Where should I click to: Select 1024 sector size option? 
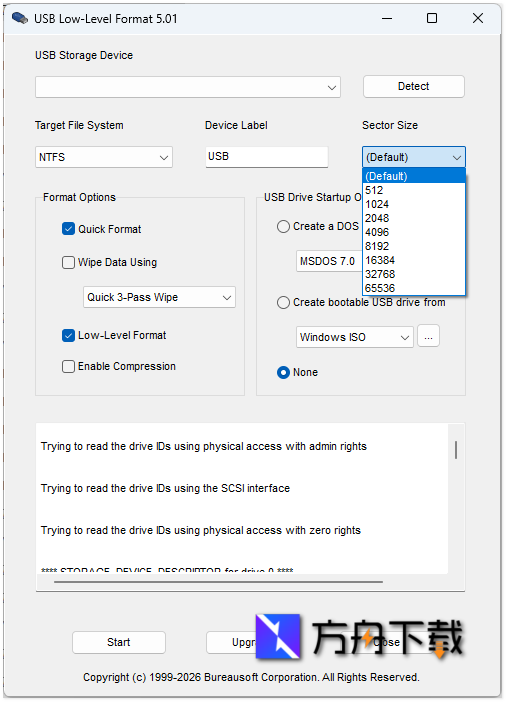[x=413, y=204]
